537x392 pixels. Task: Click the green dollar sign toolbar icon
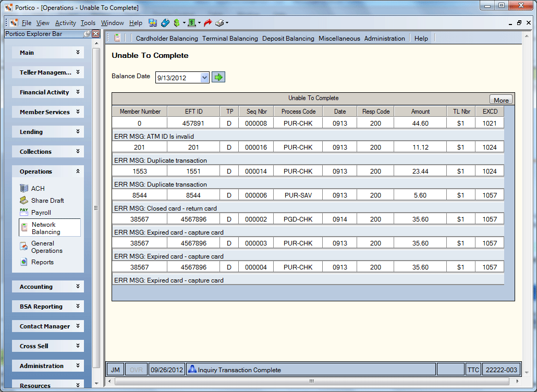(x=177, y=23)
